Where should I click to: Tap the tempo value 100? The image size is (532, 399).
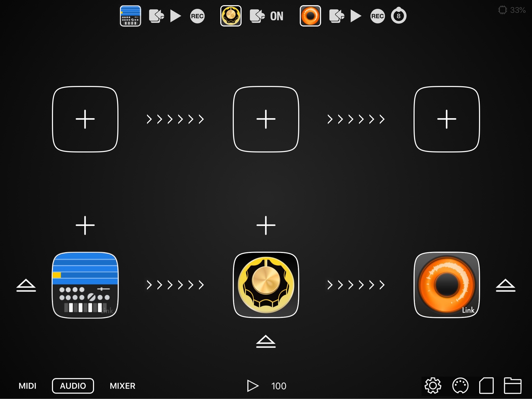pos(279,386)
